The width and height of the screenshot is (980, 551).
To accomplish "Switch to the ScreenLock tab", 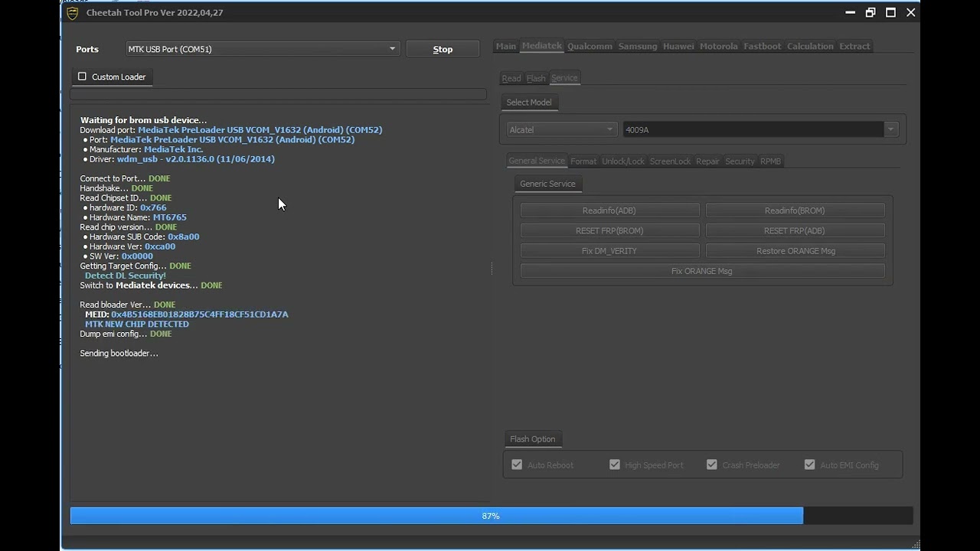I will [670, 161].
